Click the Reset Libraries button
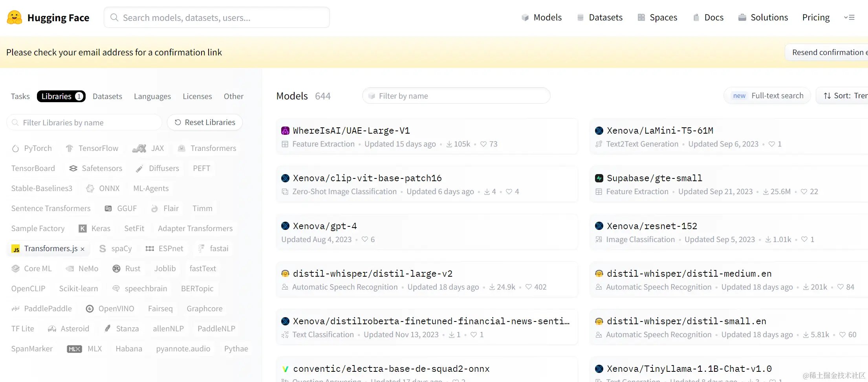Image resolution: width=868 pixels, height=382 pixels. [205, 122]
